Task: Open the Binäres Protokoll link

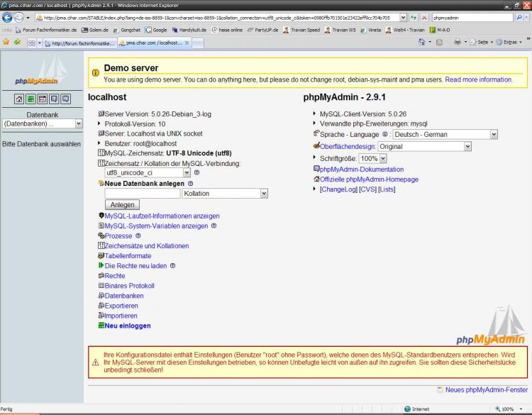Action: [x=129, y=286]
